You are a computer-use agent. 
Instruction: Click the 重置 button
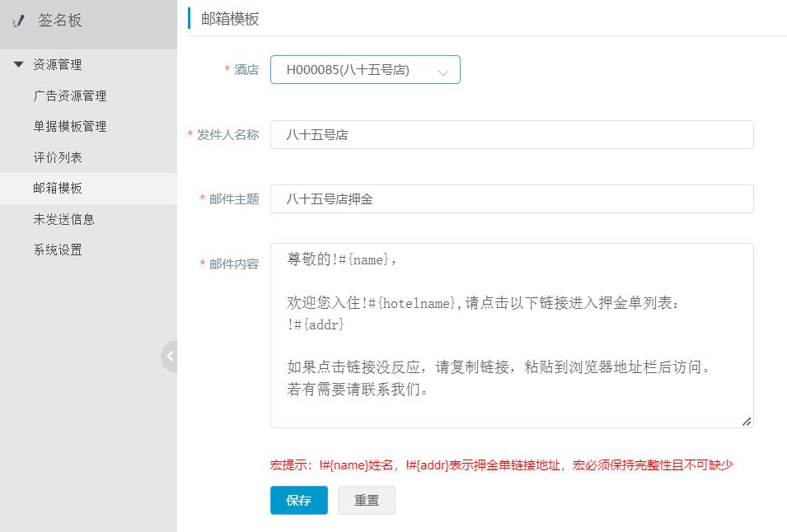tap(367, 500)
